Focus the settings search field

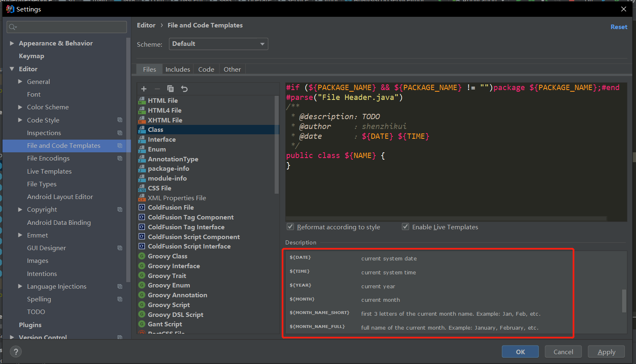(x=67, y=27)
